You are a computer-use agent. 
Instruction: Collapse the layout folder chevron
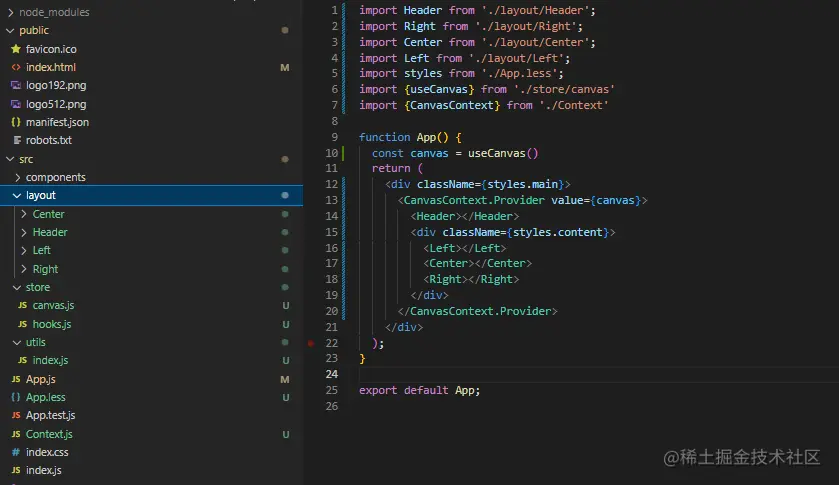[17, 195]
